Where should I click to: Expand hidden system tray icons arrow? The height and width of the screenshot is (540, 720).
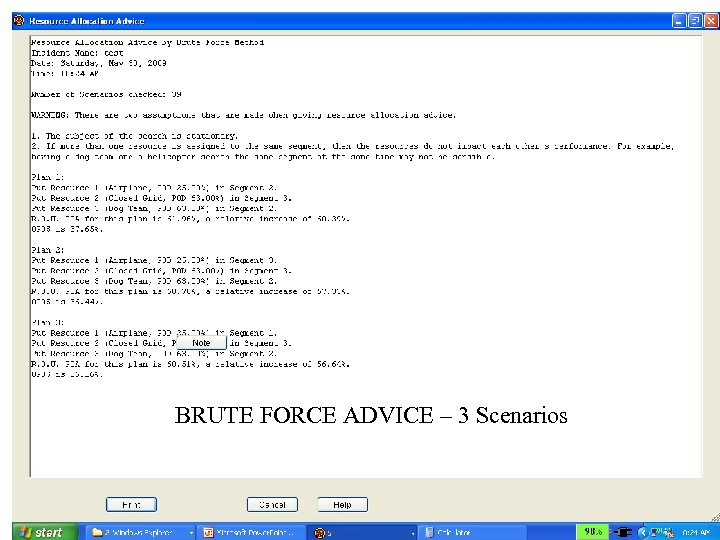(x=642, y=532)
